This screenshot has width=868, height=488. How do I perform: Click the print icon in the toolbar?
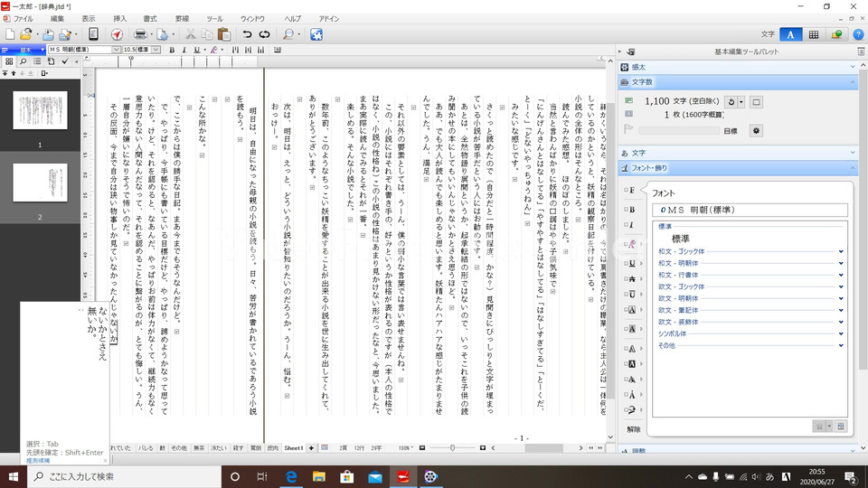pyautogui.click(x=140, y=34)
